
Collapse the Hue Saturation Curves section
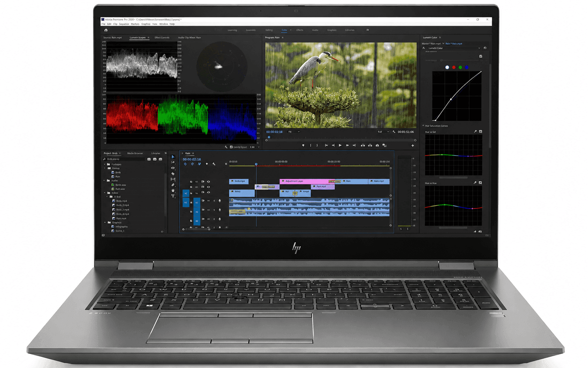coord(423,126)
